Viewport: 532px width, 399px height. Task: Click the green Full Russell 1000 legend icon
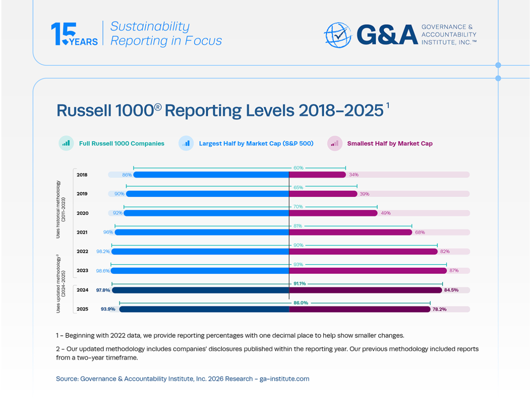(x=66, y=143)
